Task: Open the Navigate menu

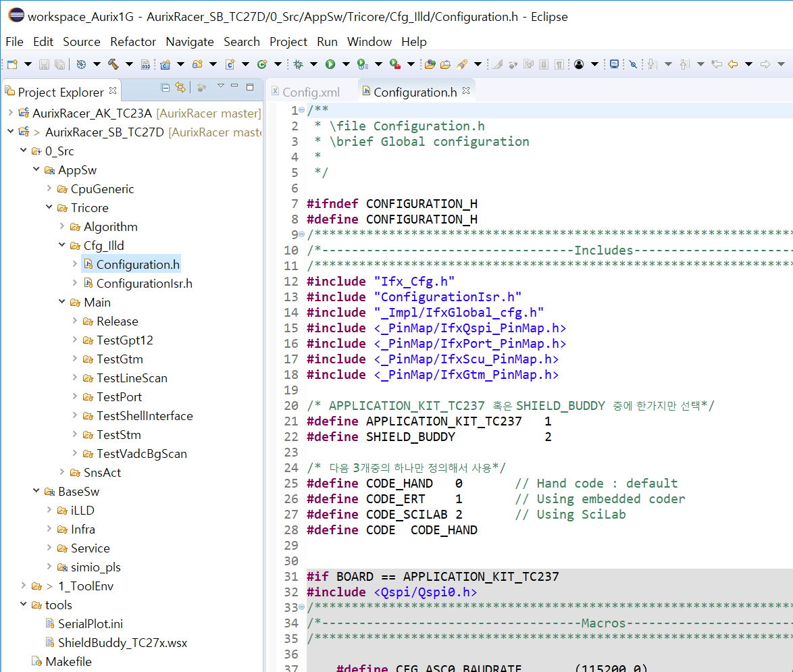Action: click(x=190, y=41)
